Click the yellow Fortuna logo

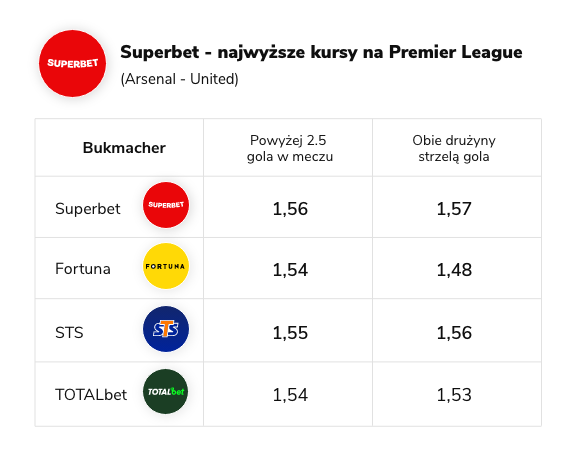point(166,266)
